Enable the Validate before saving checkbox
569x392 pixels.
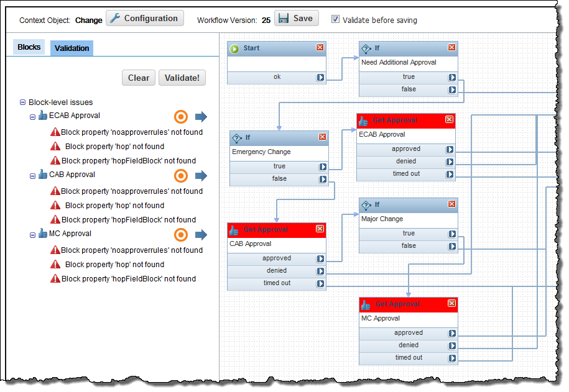pyautogui.click(x=335, y=19)
